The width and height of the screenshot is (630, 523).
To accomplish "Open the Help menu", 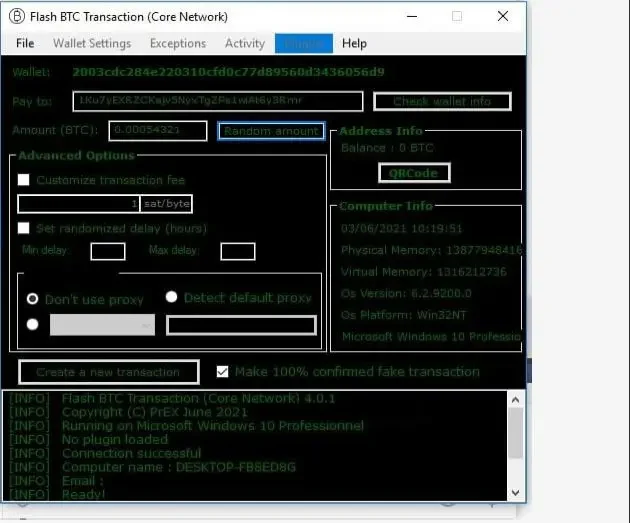I will click(x=354, y=43).
